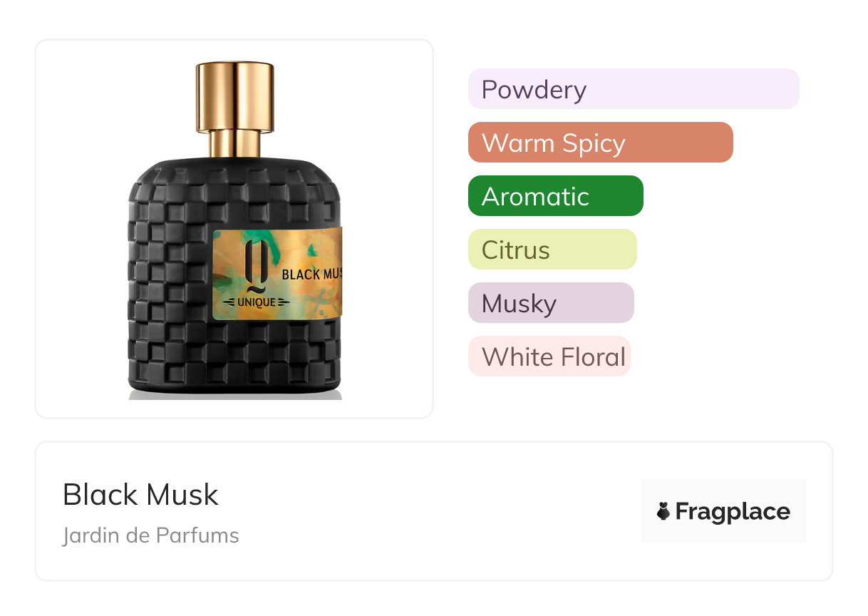Click the gold bottle cap
The height and width of the screenshot is (616, 868).
[235, 96]
